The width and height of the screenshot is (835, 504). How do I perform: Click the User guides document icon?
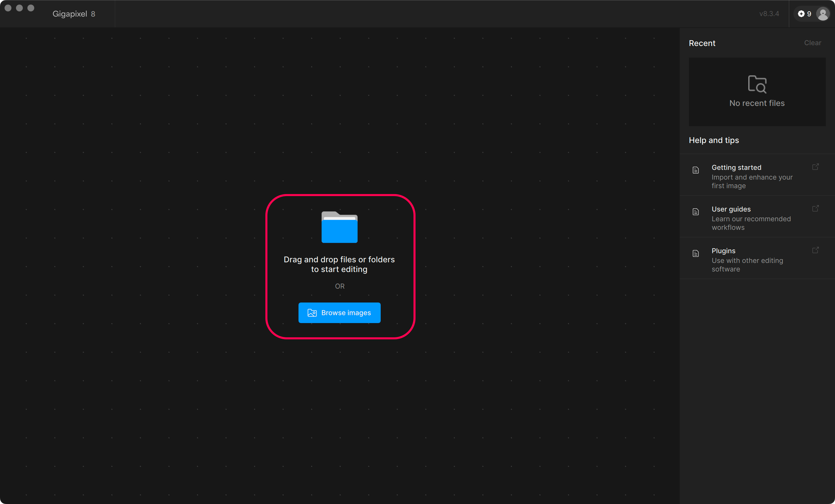(x=696, y=212)
